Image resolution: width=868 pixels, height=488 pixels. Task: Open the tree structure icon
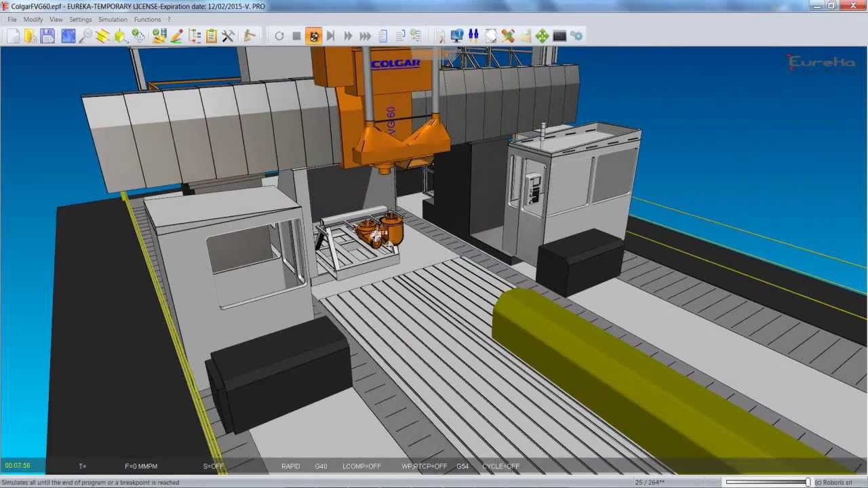click(x=194, y=36)
